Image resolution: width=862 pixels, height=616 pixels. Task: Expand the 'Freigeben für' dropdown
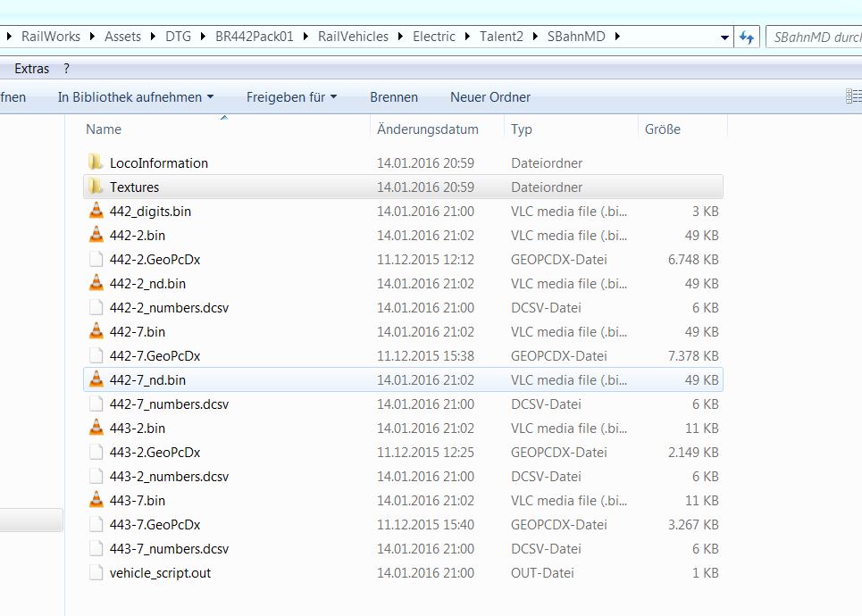(291, 97)
